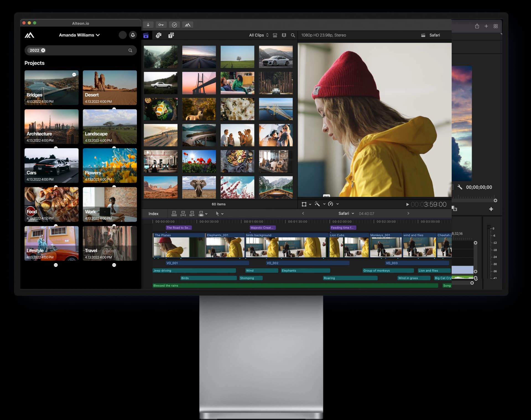Open the Titles and Generators browser
The height and width of the screenshot is (420, 531).
[171, 35]
